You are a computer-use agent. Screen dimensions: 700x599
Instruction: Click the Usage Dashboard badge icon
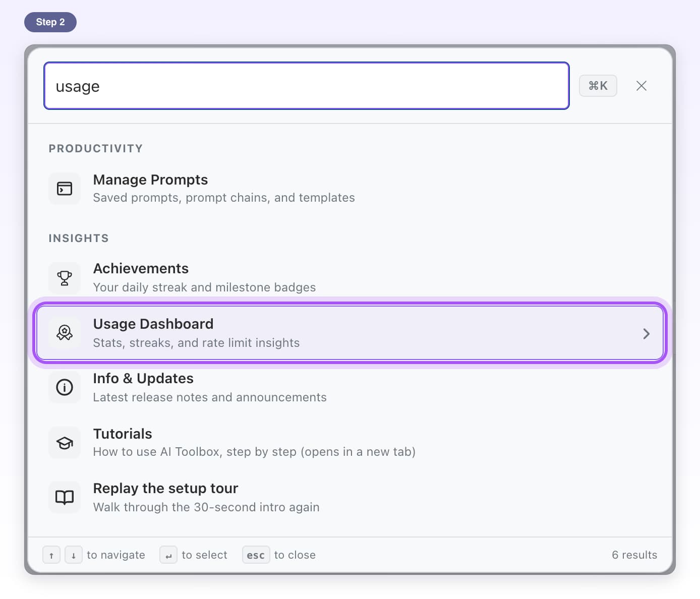point(65,333)
